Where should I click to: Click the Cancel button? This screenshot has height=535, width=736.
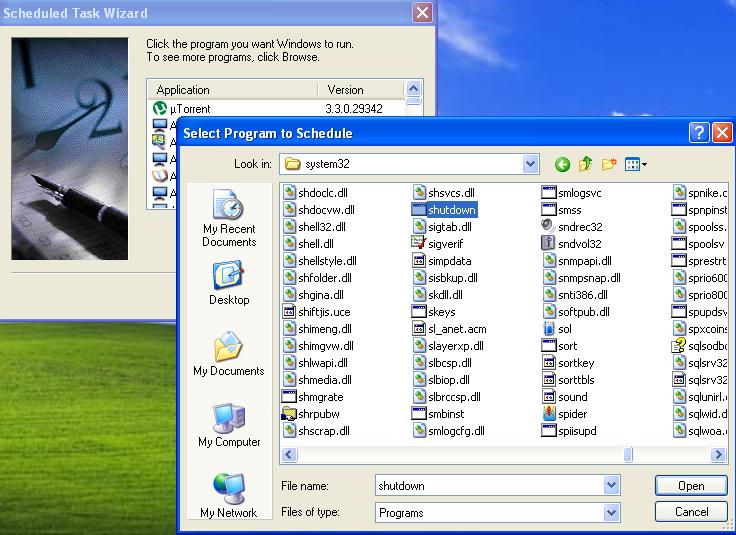(691, 512)
